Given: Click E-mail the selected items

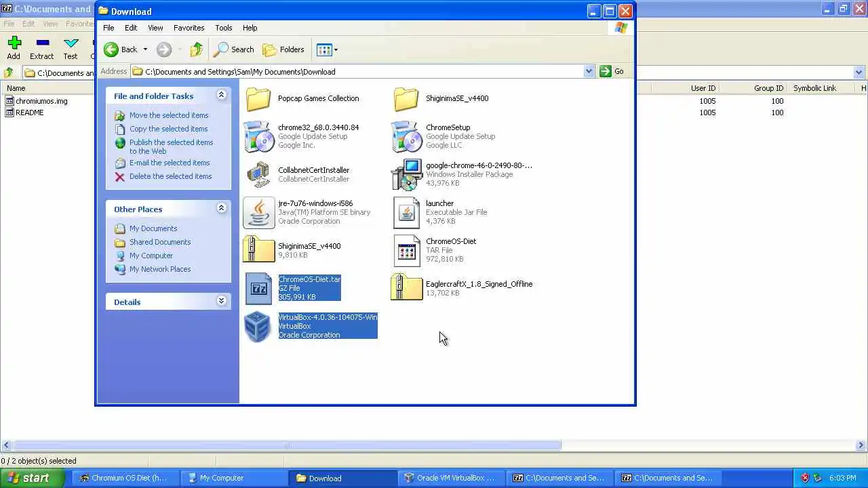Looking at the screenshot, I should coord(170,163).
